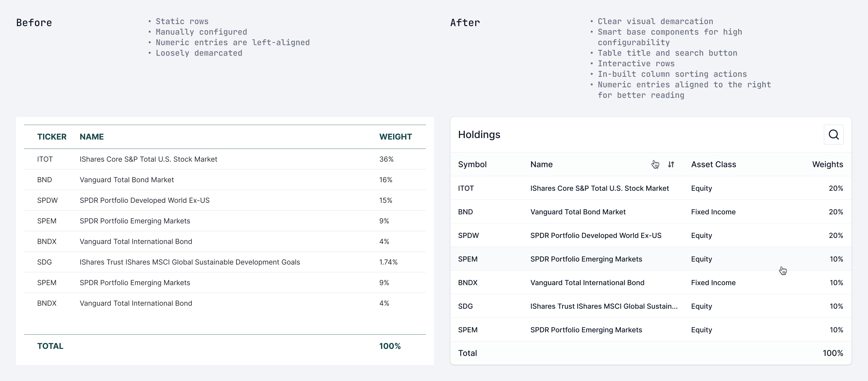Viewport: 868px width, 381px height.
Task: Click the 36% weight for ITOT
Action: pos(386,159)
